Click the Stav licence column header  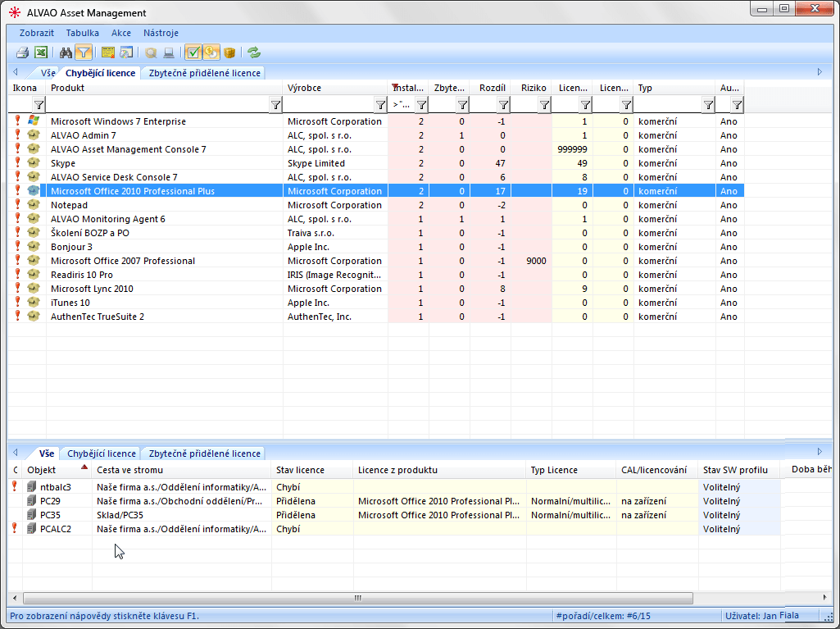tap(300, 470)
